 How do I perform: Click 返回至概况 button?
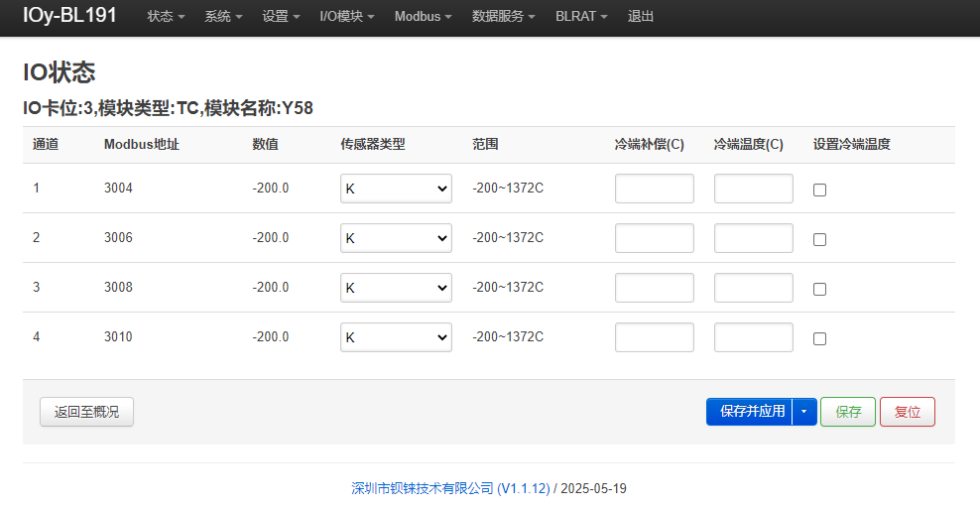coord(86,412)
